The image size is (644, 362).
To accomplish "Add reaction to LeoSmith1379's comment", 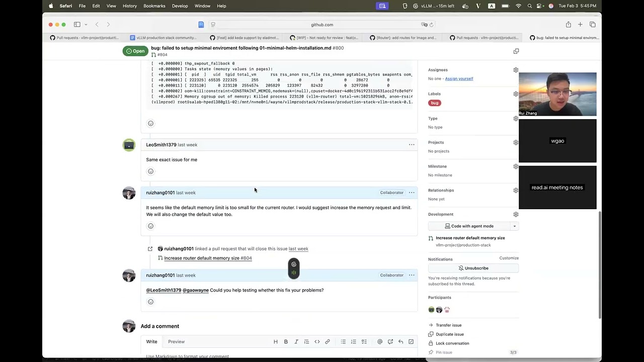I will point(150,171).
